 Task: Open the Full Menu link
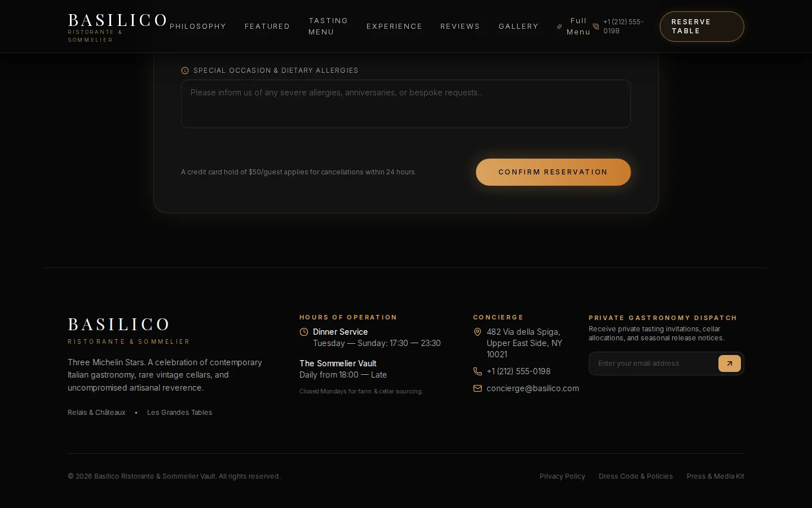coord(573,27)
